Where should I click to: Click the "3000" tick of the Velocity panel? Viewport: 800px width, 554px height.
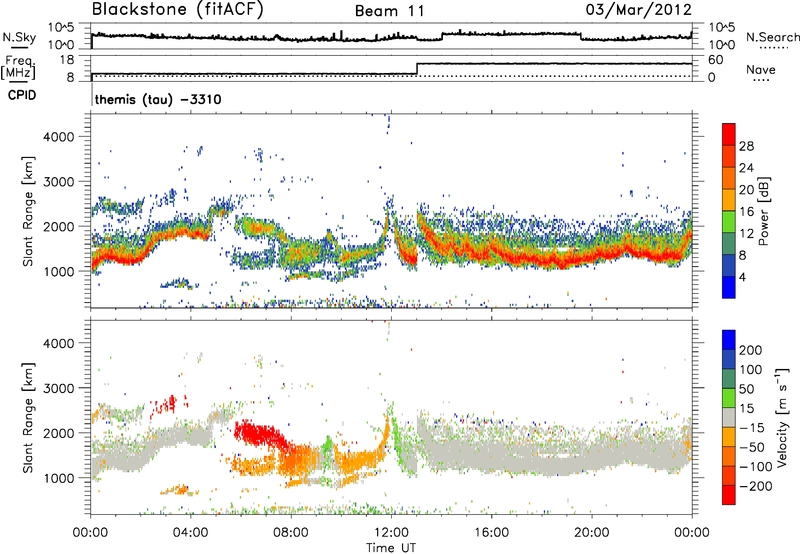point(58,388)
